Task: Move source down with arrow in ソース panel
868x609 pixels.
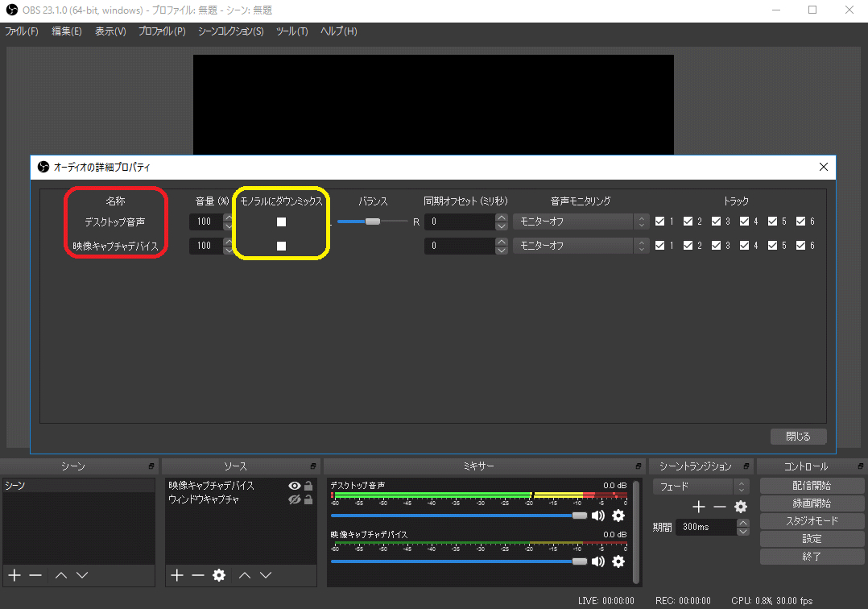Action: [x=266, y=575]
